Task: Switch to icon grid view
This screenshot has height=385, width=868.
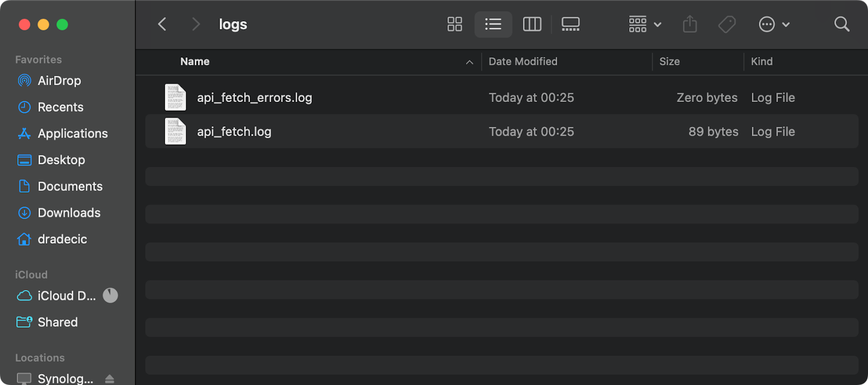Action: [x=455, y=24]
